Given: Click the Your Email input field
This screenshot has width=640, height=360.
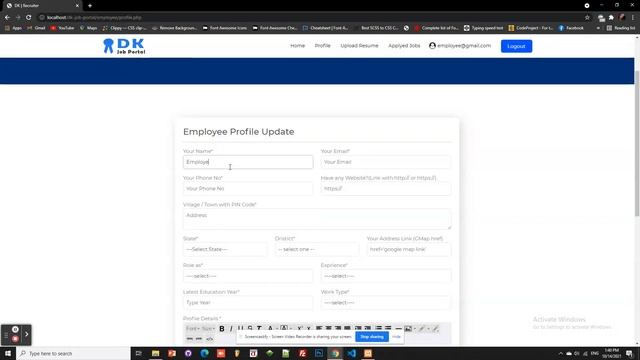Looking at the screenshot, I should tap(386, 162).
